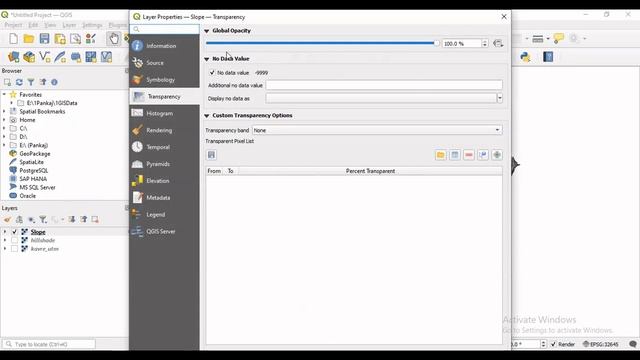This screenshot has width=640, height=360.
Task: Click the New Project icon in QGIS toolbar
Action: 13,39
